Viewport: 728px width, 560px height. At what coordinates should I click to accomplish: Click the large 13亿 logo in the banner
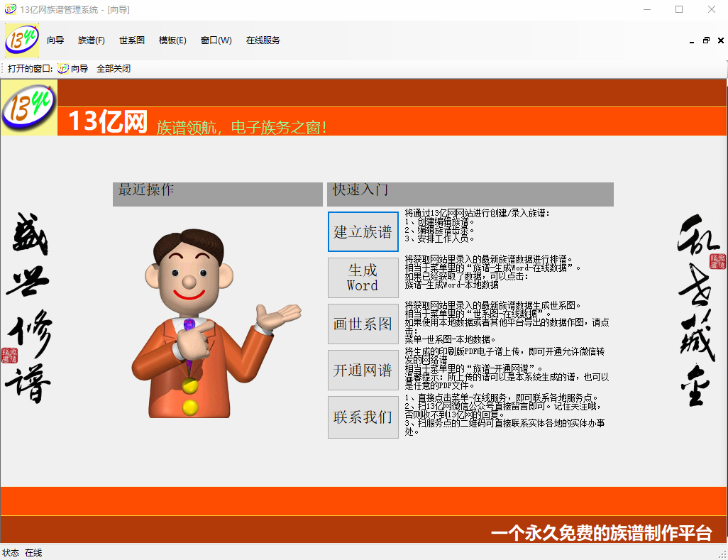[29, 108]
